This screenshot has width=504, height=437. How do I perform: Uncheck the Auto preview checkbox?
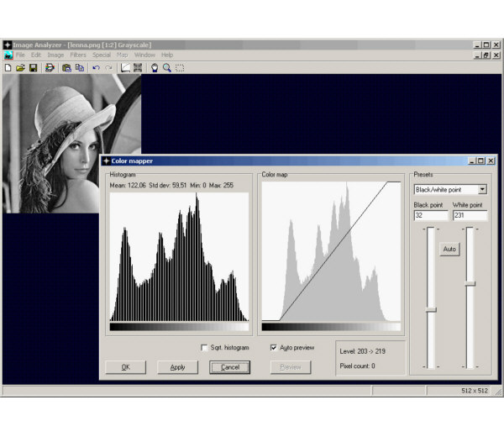[274, 347]
